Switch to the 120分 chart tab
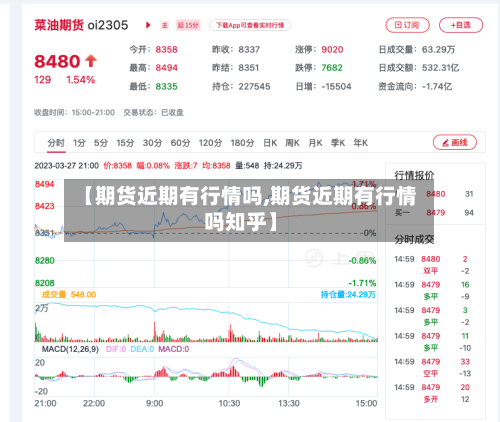The width and height of the screenshot is (500, 422). click(210, 143)
